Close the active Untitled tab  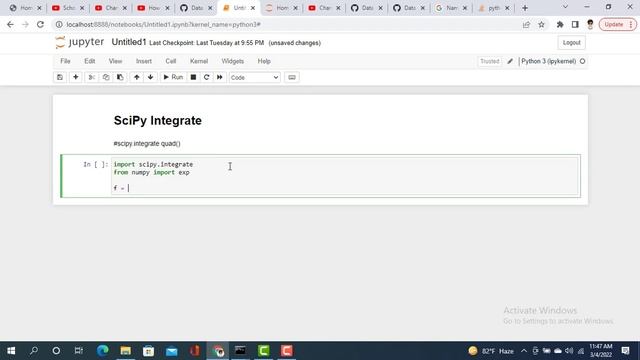click(x=253, y=8)
